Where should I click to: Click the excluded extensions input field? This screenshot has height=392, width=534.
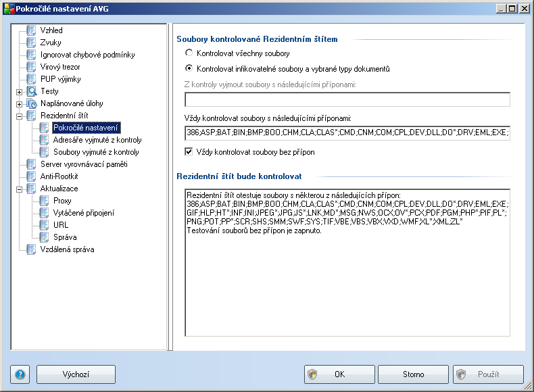pos(347,99)
